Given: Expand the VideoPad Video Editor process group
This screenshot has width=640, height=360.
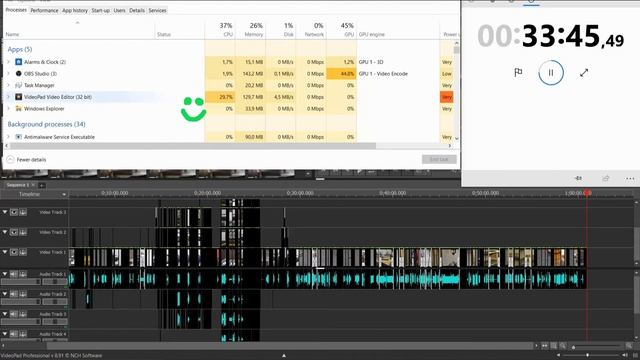Looking at the screenshot, I should click(x=8, y=97).
